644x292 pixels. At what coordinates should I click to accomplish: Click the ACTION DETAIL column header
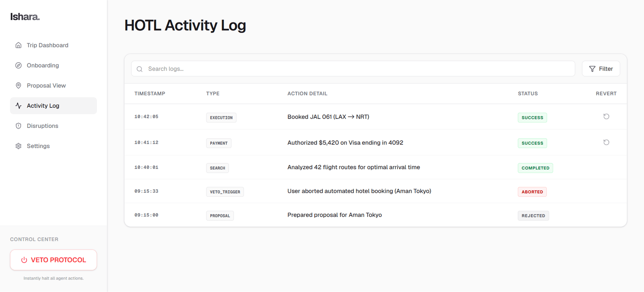click(307, 94)
